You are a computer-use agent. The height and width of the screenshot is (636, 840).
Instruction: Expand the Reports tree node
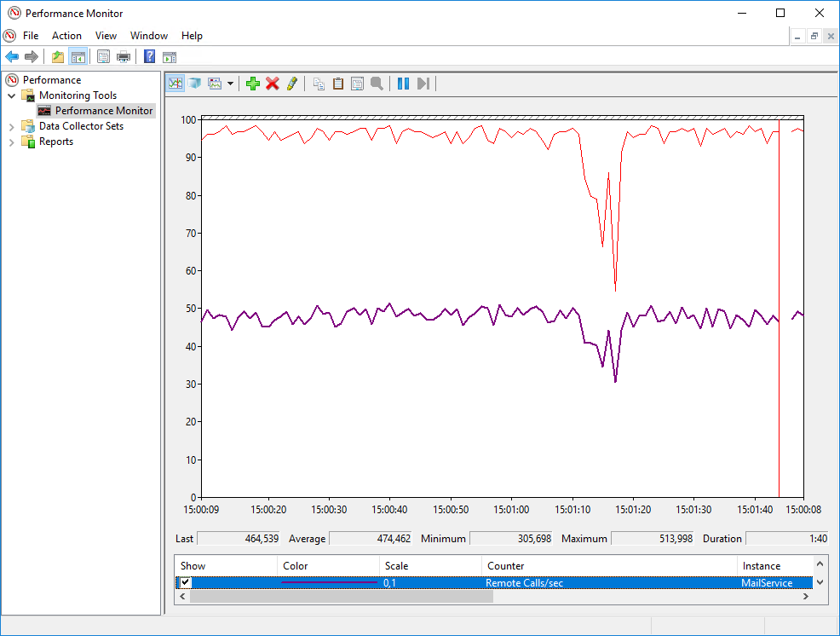pyautogui.click(x=12, y=142)
